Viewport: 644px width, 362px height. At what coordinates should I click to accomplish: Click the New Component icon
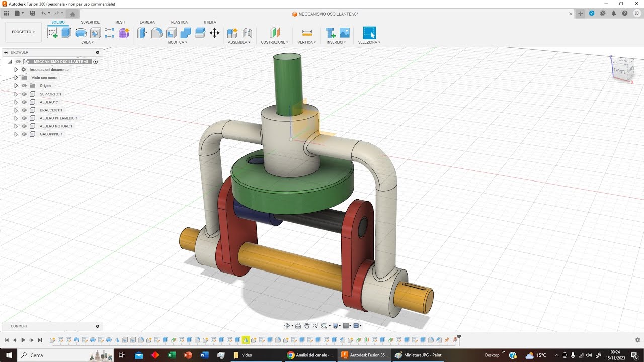(x=232, y=33)
